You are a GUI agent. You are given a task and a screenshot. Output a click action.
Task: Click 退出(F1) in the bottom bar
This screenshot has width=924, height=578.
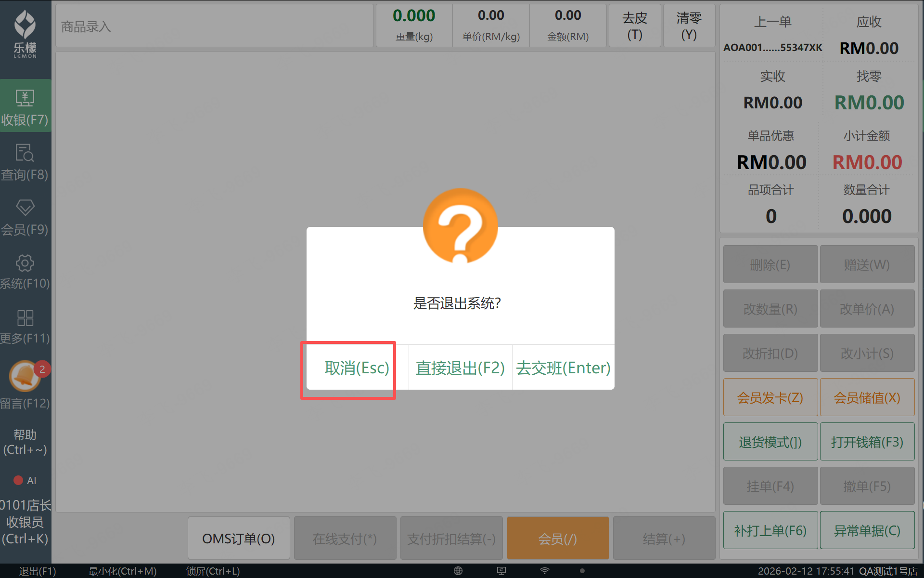coord(38,571)
